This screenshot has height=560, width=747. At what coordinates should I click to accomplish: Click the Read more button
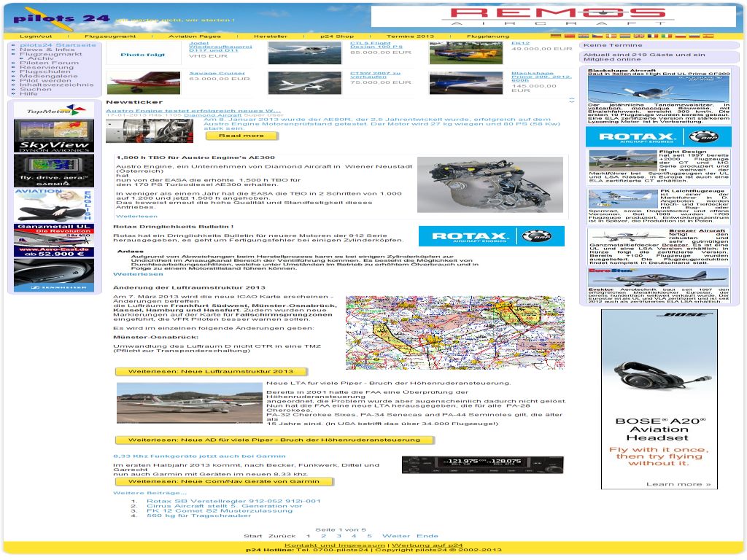tap(241, 136)
